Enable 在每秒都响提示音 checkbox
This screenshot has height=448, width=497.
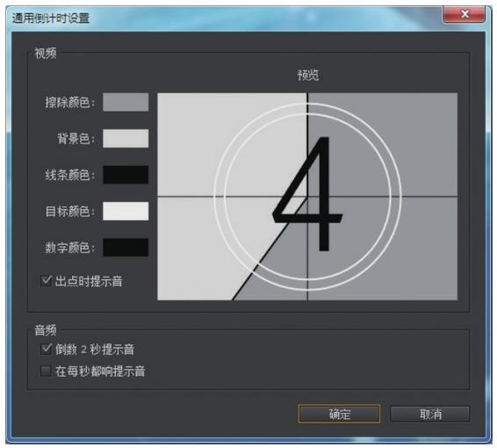pyautogui.click(x=46, y=371)
